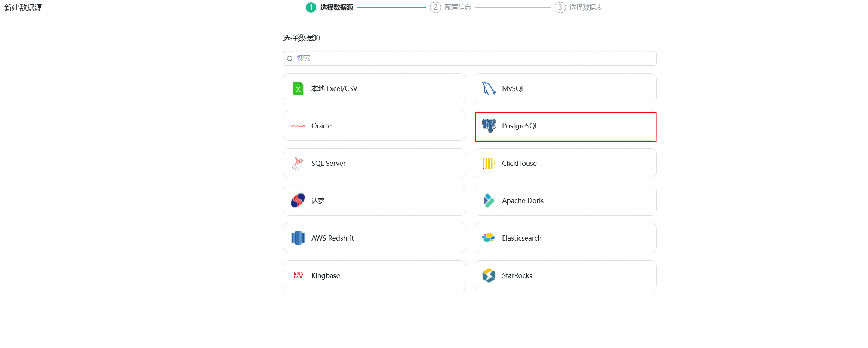
Task: Click the StarRocks label text
Action: coord(517,275)
